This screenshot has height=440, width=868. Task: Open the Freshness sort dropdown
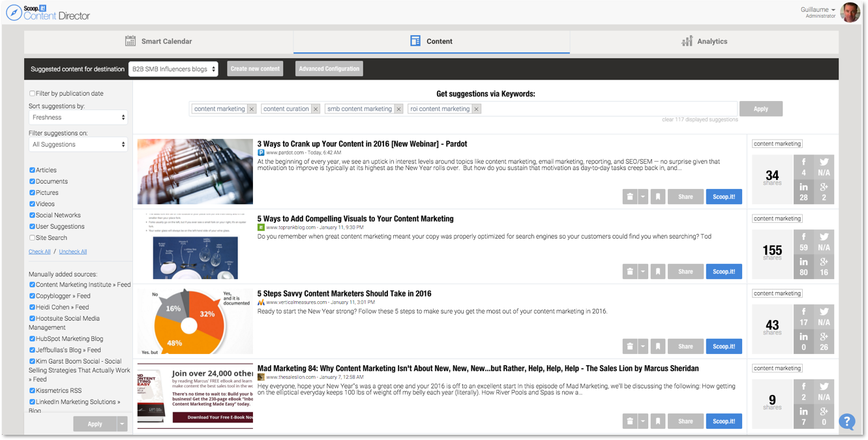(78, 118)
